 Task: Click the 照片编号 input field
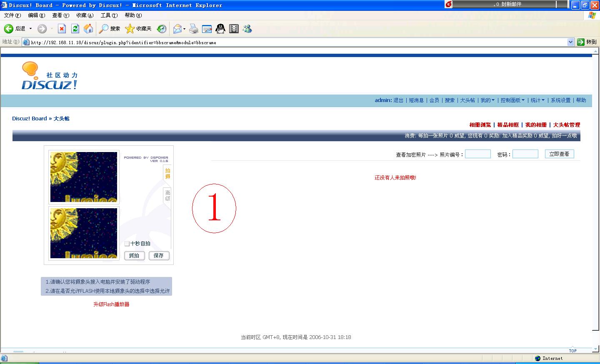pyautogui.click(x=477, y=154)
